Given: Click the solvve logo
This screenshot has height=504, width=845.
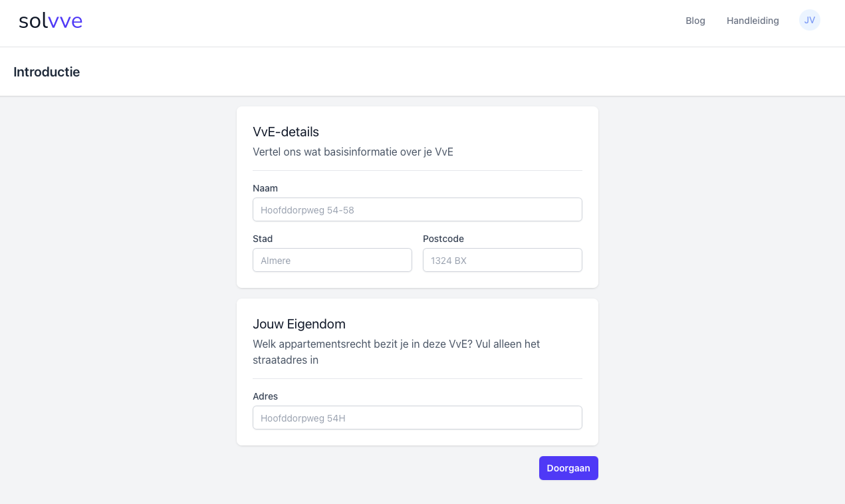Looking at the screenshot, I should point(51,21).
